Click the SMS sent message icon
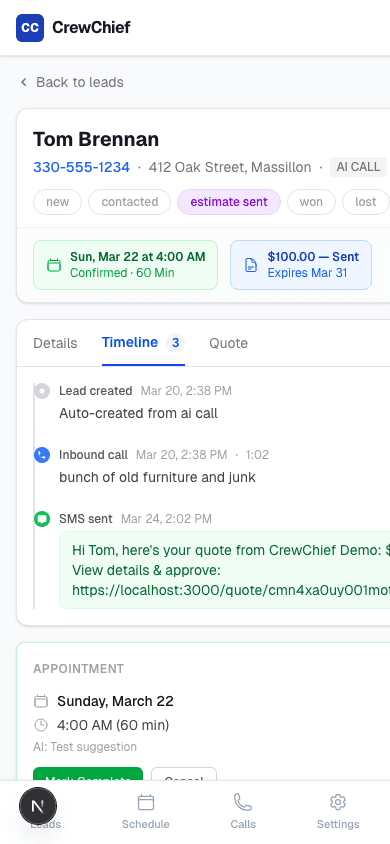 [x=42, y=519]
